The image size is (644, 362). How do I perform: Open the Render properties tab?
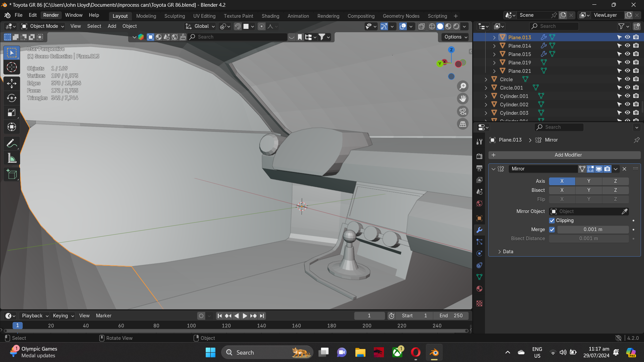479,156
